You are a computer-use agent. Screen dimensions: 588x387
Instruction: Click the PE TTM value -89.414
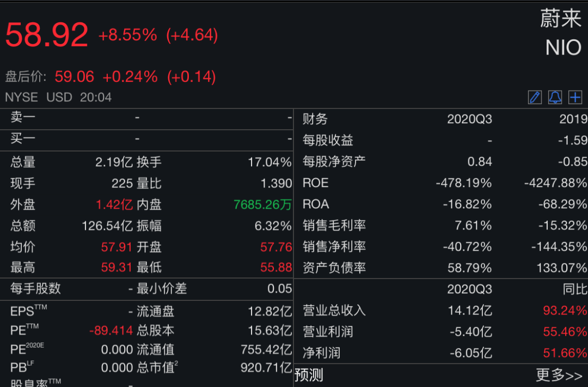pyautogui.click(x=111, y=330)
